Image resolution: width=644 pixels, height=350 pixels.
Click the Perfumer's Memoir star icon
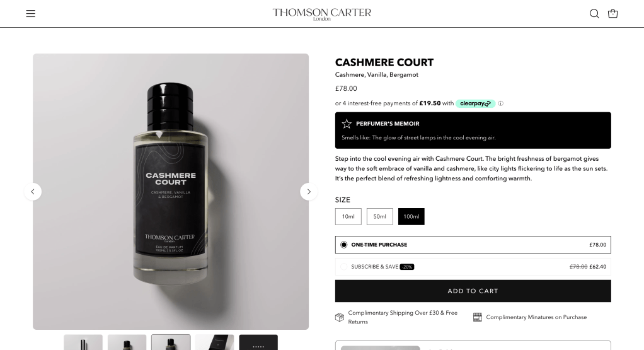coord(347,124)
